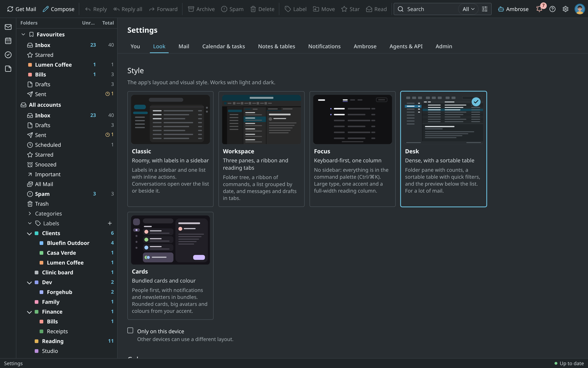588x368 pixels.
Task: Open Trash folder
Action: [67, 204]
